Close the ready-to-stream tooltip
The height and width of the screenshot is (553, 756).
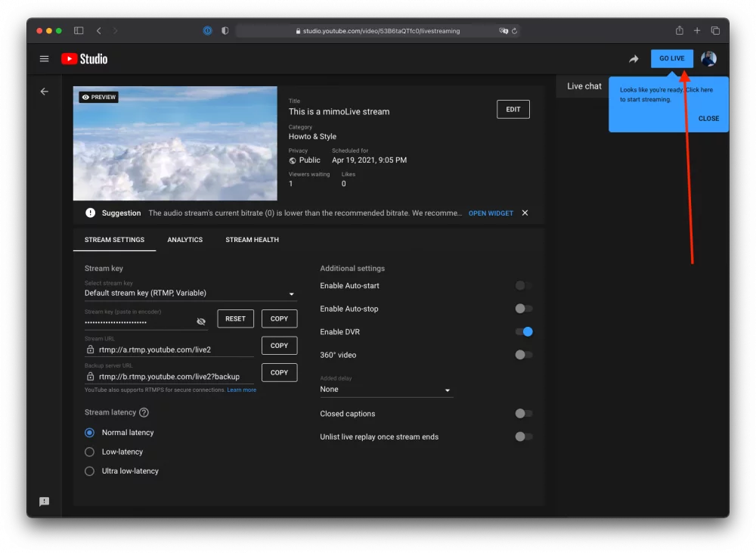click(x=708, y=118)
